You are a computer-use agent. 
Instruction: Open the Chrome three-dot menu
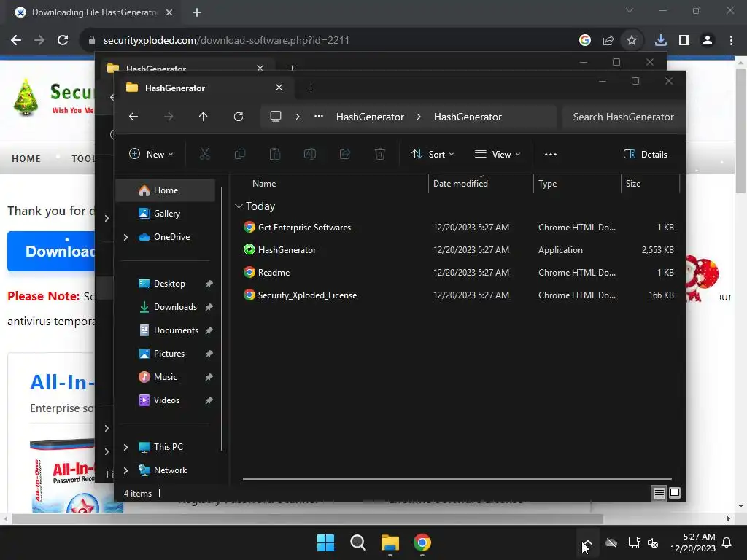[731, 41]
